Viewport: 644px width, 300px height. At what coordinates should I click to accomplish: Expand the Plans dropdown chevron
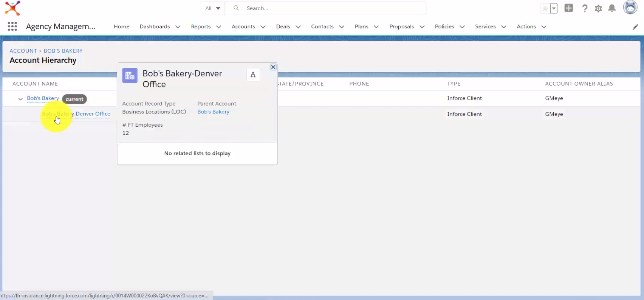pyautogui.click(x=376, y=27)
